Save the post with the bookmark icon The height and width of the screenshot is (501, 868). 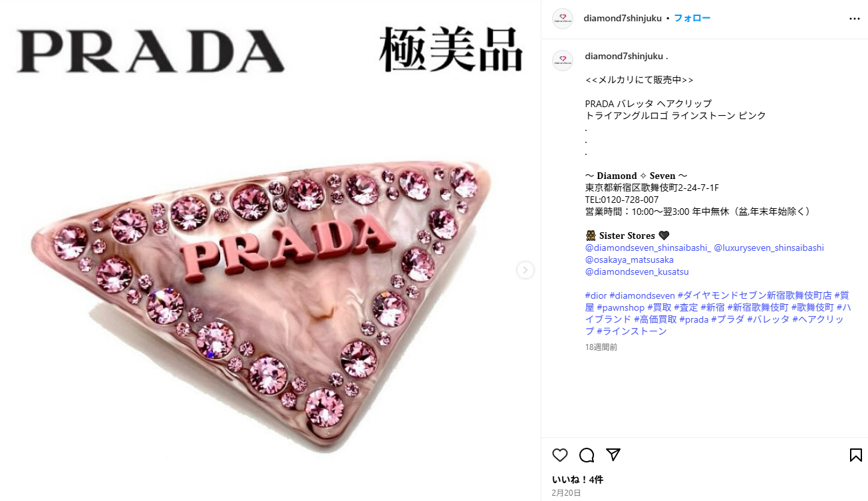tap(856, 455)
